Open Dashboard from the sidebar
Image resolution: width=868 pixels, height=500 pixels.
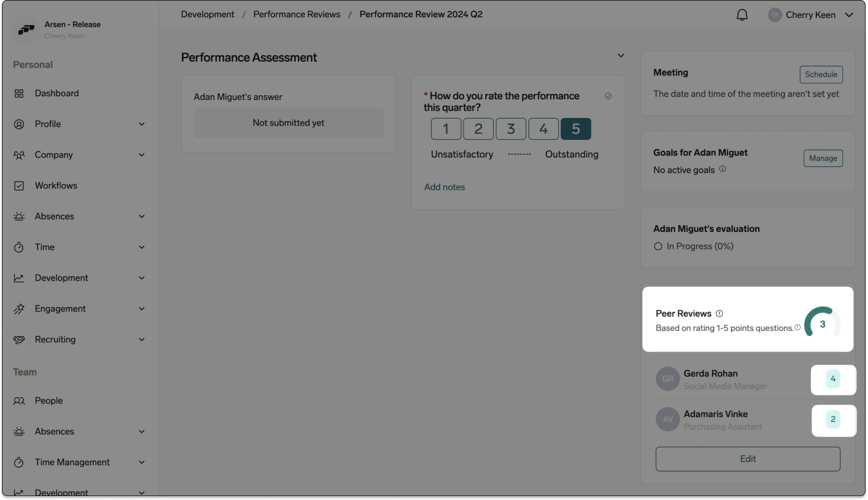pos(57,93)
